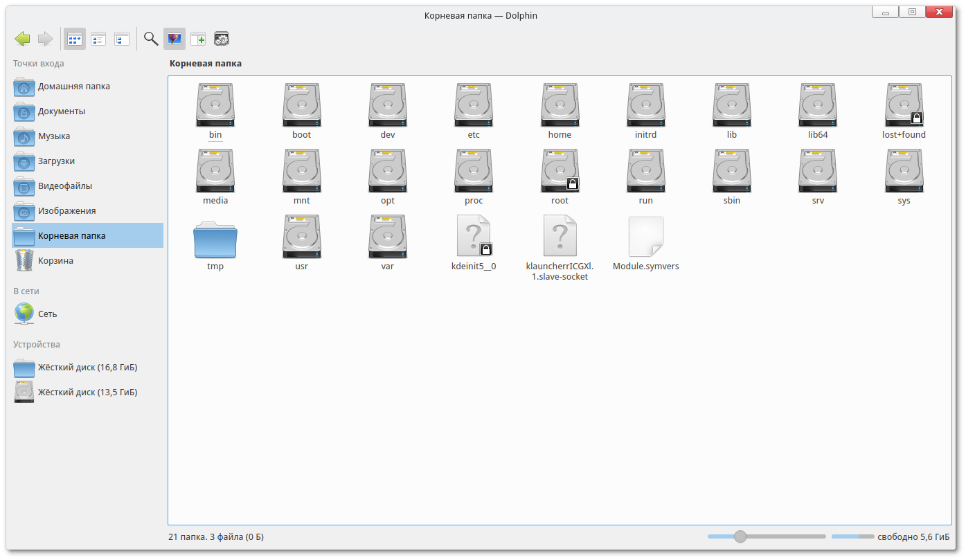
Task: Switch to icons view mode
Action: click(75, 39)
